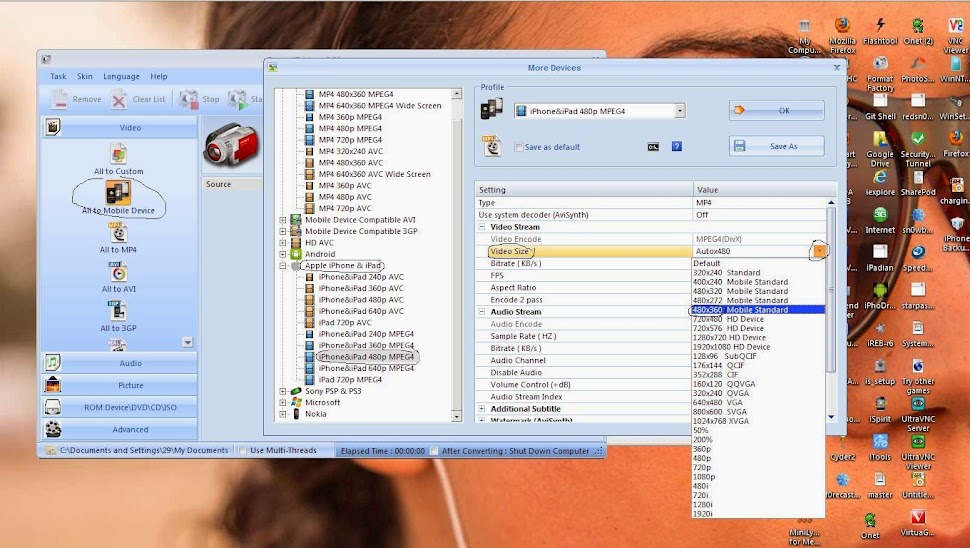Click the blue help question mark icon
970x548 pixels.
677,147
